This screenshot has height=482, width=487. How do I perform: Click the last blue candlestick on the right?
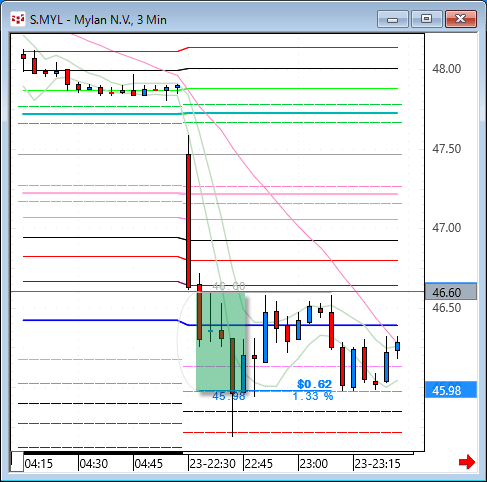397,346
